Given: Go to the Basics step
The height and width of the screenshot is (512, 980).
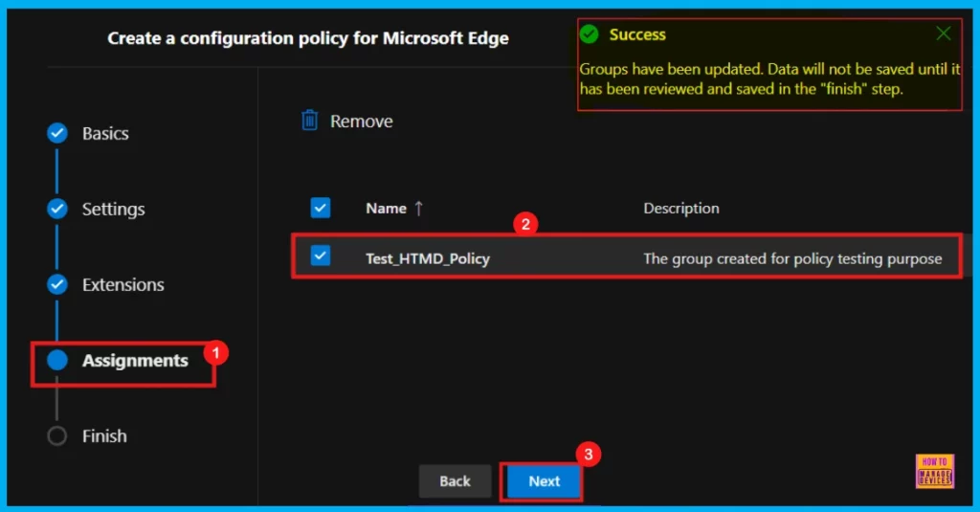Looking at the screenshot, I should [x=105, y=133].
